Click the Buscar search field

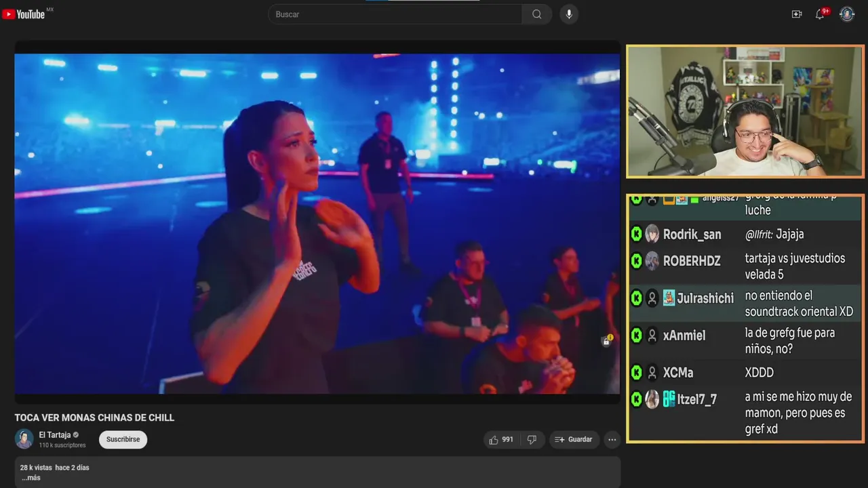click(x=395, y=14)
